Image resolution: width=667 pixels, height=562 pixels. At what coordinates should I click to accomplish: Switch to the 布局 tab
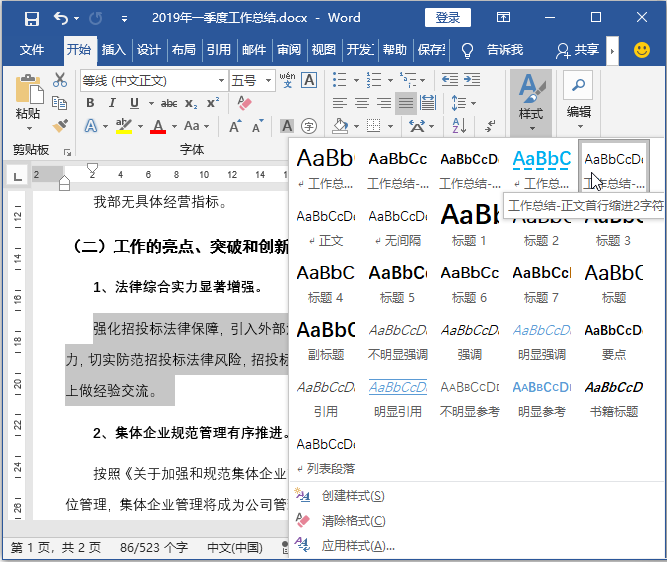coord(184,50)
